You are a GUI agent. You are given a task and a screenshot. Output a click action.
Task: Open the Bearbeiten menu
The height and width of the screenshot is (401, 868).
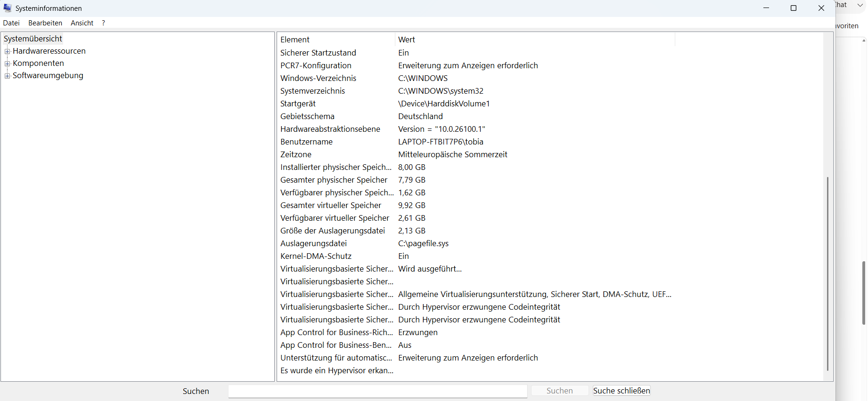pyautogui.click(x=45, y=23)
